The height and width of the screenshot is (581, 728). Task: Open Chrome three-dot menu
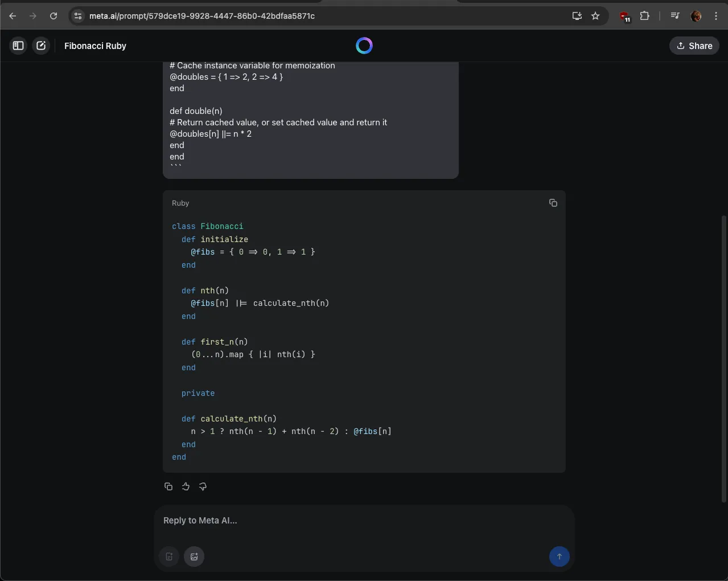[x=716, y=16]
